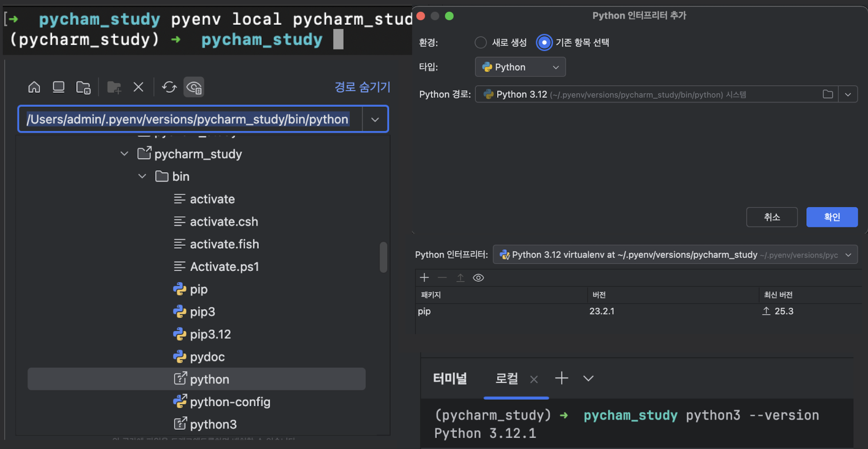Toggle show hidden files eye icon
868x449 pixels.
point(194,87)
